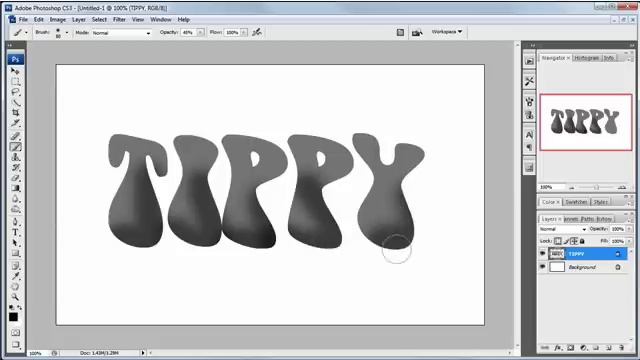Toggle lock all for layer
This screenshot has width=640, height=360.
tap(582, 241)
